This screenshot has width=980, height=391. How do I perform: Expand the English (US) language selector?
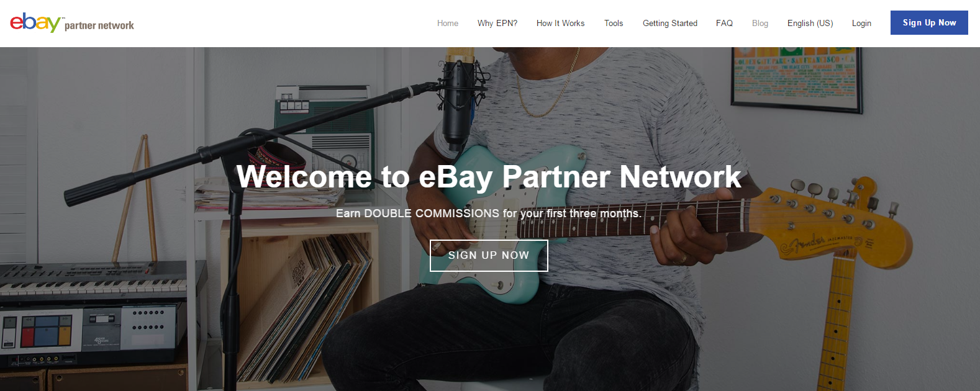pos(810,23)
